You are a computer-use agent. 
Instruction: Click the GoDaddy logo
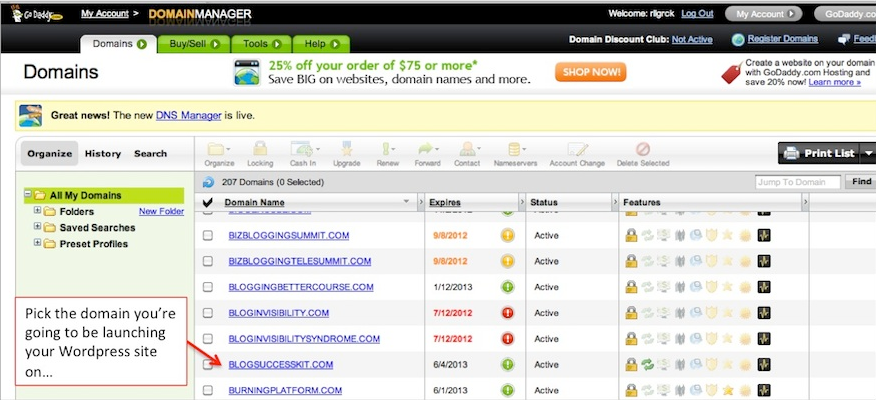pos(36,13)
